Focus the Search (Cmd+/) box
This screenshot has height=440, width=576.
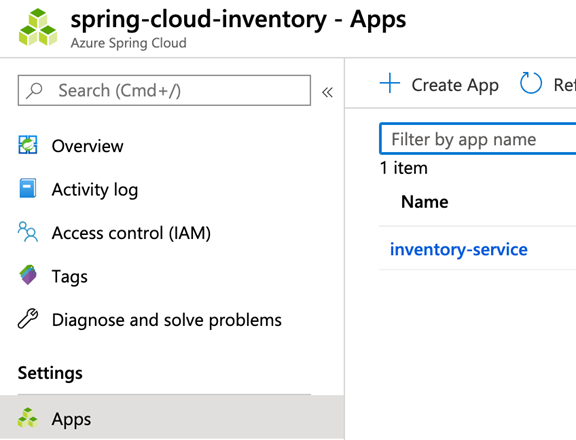point(164,90)
